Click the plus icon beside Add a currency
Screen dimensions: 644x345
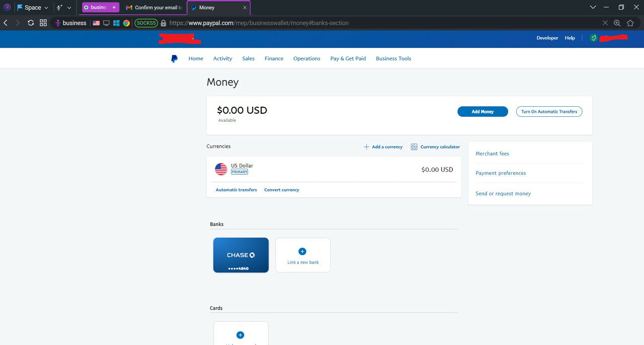coord(366,147)
